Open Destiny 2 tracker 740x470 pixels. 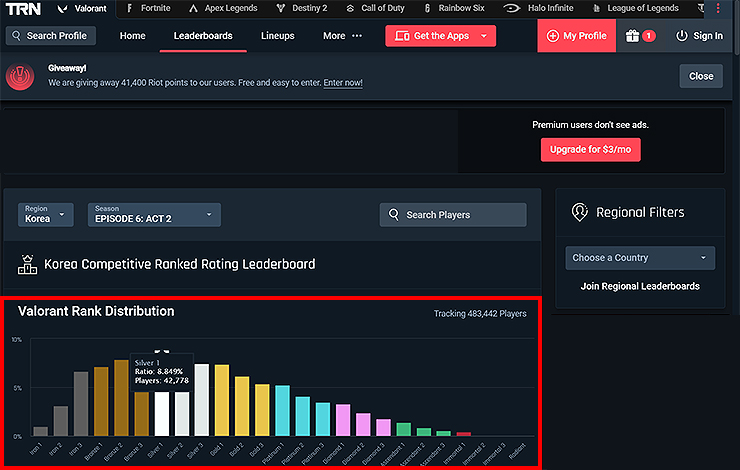pos(302,8)
